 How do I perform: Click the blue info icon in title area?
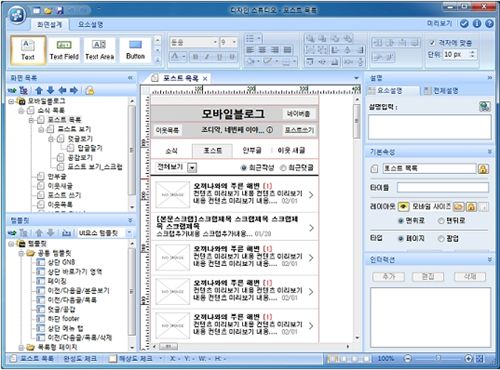click(477, 24)
